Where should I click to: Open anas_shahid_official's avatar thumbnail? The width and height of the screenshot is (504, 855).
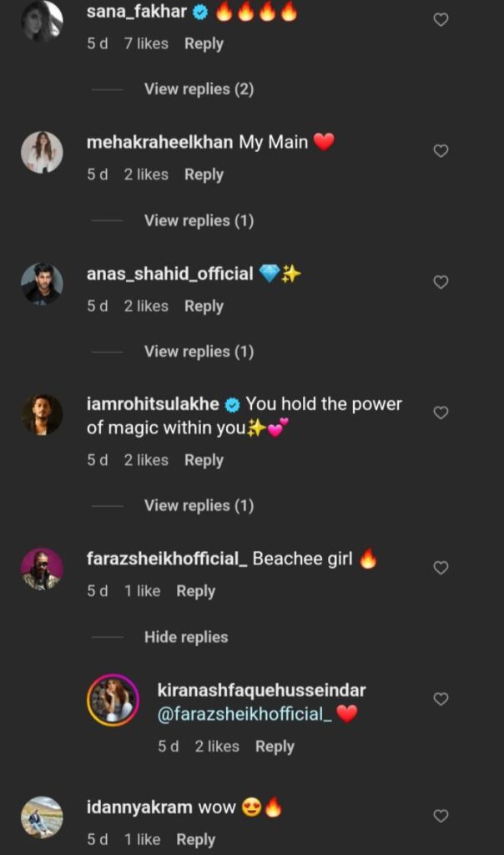tap(42, 284)
